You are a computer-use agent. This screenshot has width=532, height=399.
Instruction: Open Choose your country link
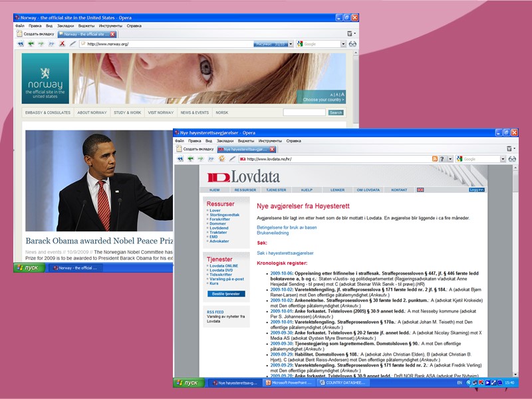click(324, 100)
